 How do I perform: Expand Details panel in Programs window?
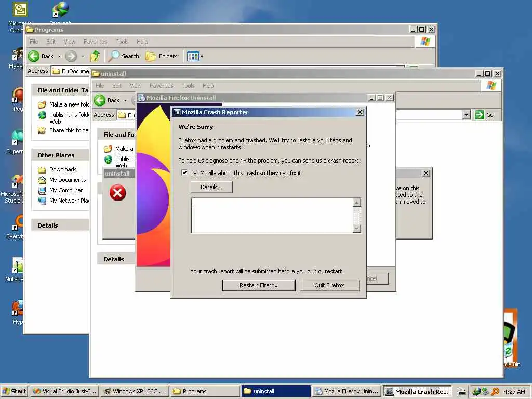click(60, 225)
